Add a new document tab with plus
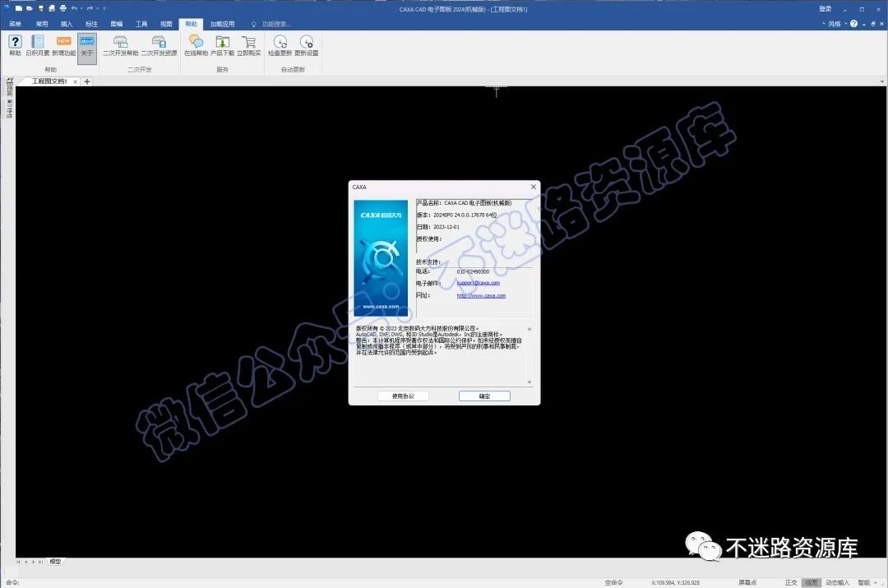This screenshot has height=588, width=888. point(86,81)
